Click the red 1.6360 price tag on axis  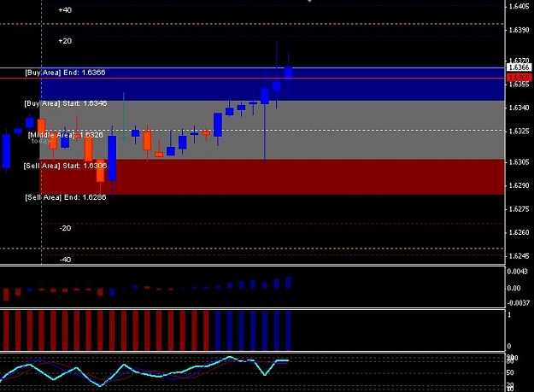pos(519,78)
